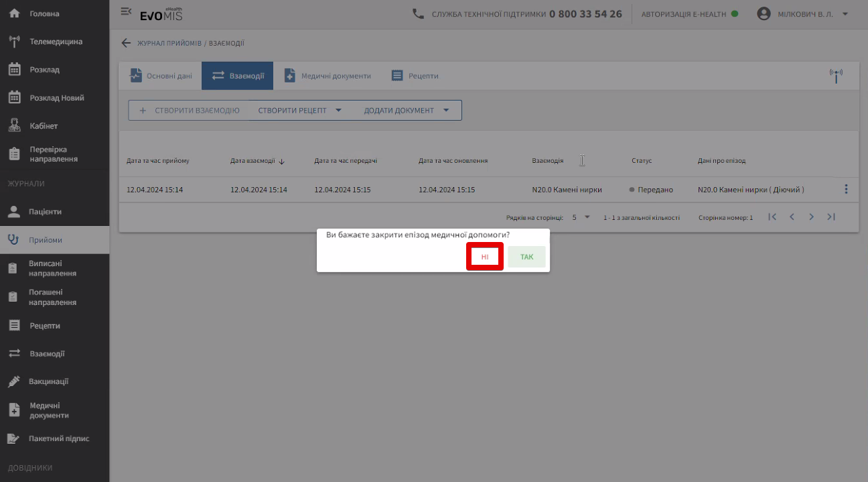The width and height of the screenshot is (868, 482).
Task: Click the НІ button in dialog
Action: (x=484, y=257)
